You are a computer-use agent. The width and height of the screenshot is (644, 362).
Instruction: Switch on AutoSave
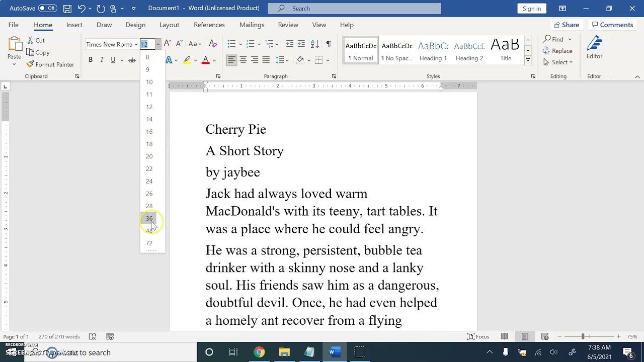[x=48, y=9]
